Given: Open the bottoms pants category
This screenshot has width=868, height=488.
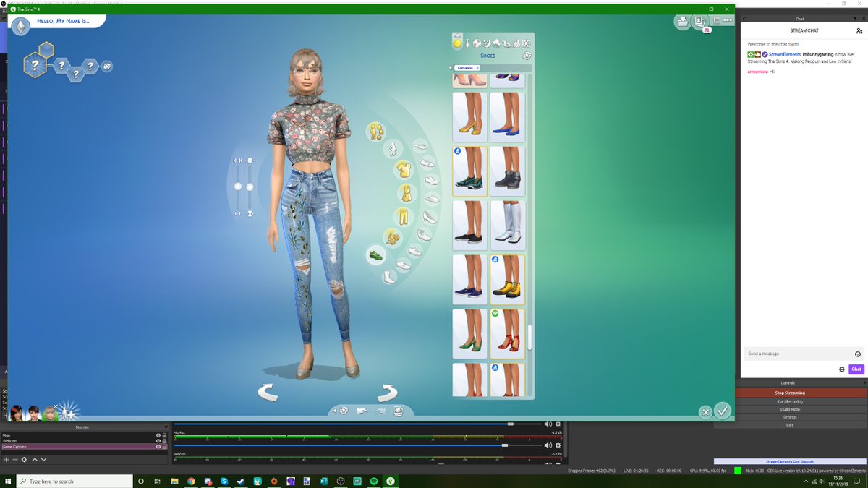Looking at the screenshot, I should pos(403,216).
